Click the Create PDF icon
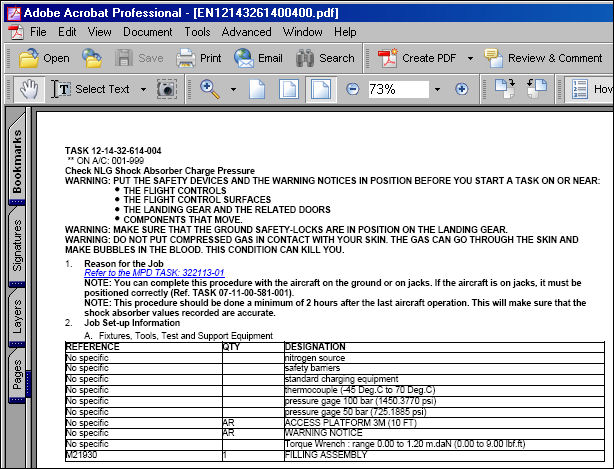The image size is (614, 469). tap(387, 58)
